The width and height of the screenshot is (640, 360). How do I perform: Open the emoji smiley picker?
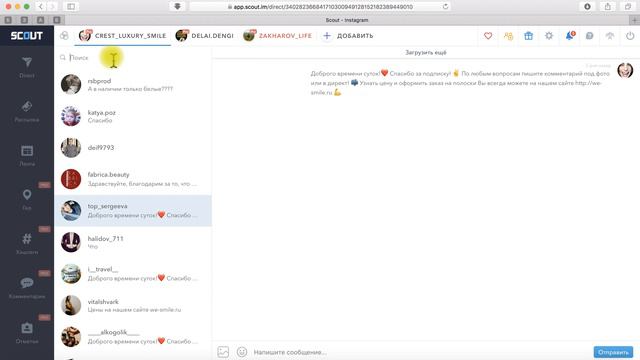[x=242, y=352]
